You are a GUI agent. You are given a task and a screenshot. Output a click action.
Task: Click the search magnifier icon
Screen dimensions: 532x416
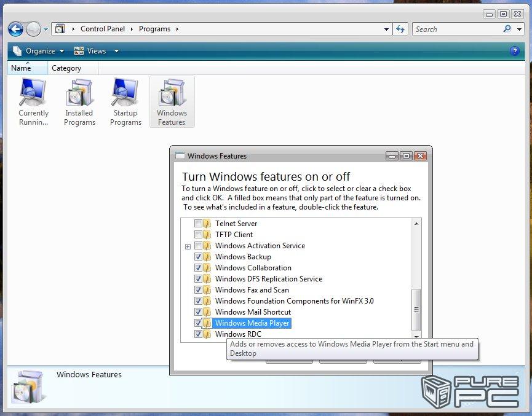pyautogui.click(x=507, y=29)
